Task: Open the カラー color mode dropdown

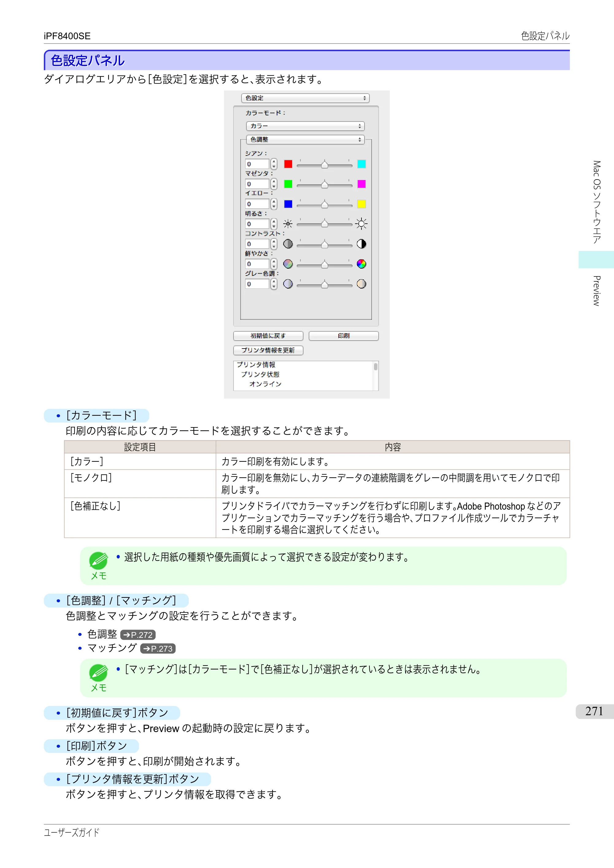Action: [305, 126]
